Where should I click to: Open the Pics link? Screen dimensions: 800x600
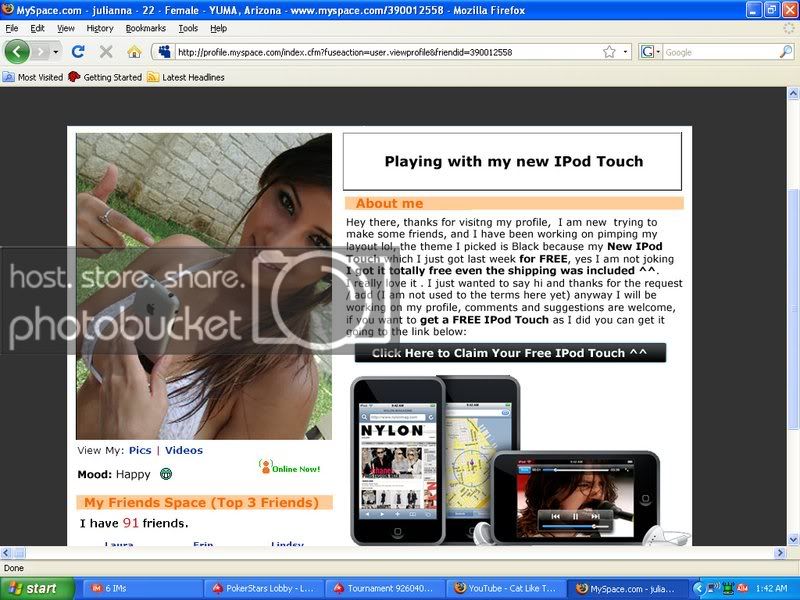click(140, 450)
